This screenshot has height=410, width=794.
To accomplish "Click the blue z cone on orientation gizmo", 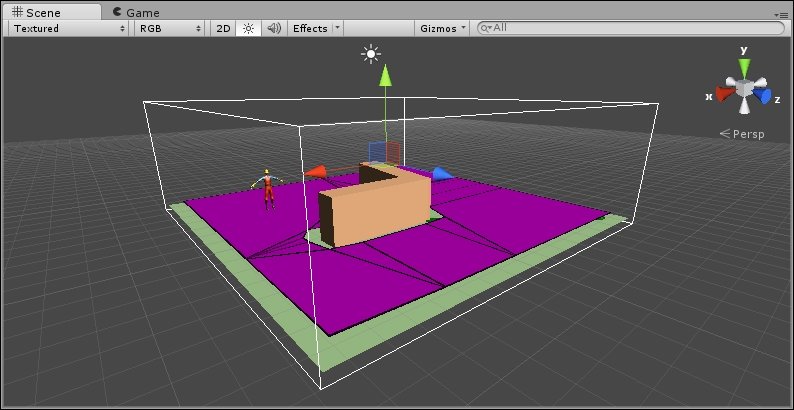I will pos(764,96).
